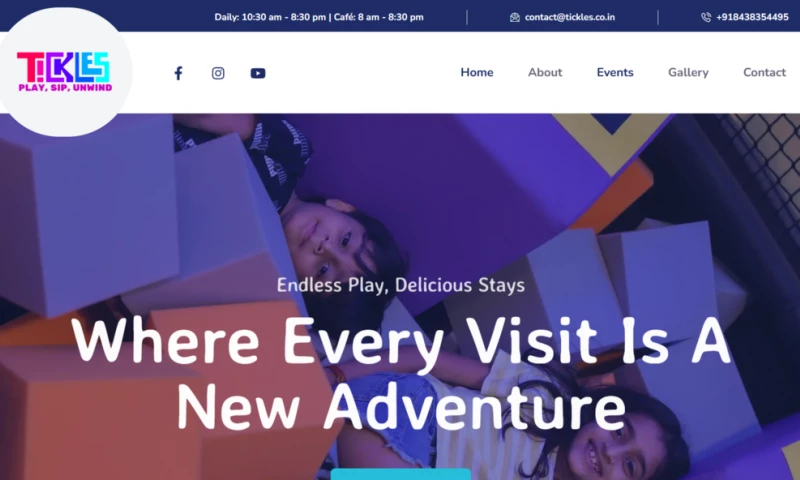Click the phone handset icon
The image size is (800, 480).
tap(706, 17)
